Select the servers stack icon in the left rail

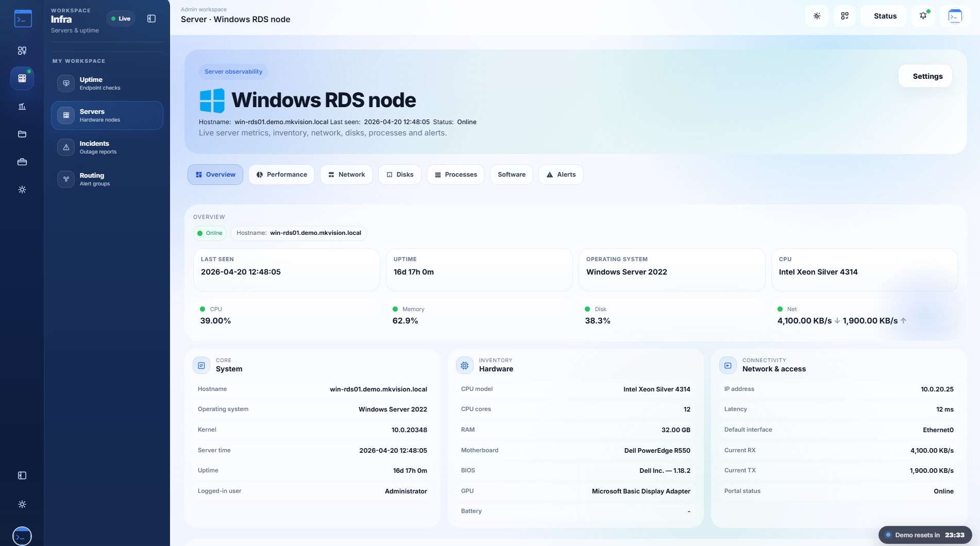tap(22, 78)
